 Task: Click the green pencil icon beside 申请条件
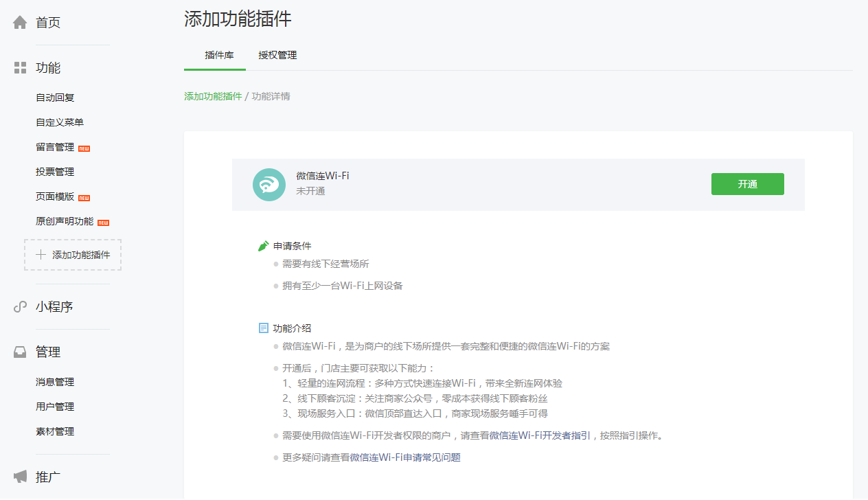(x=263, y=246)
